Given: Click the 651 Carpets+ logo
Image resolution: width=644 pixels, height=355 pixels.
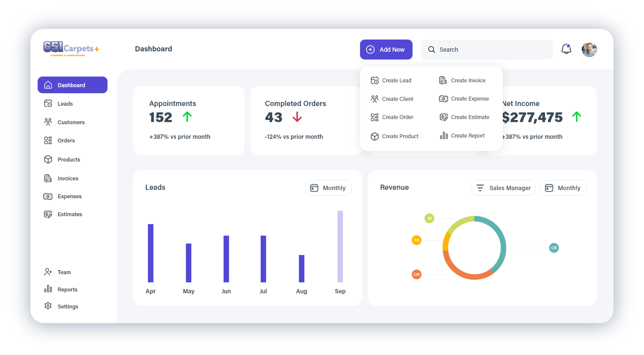Looking at the screenshot, I should 71,49.
